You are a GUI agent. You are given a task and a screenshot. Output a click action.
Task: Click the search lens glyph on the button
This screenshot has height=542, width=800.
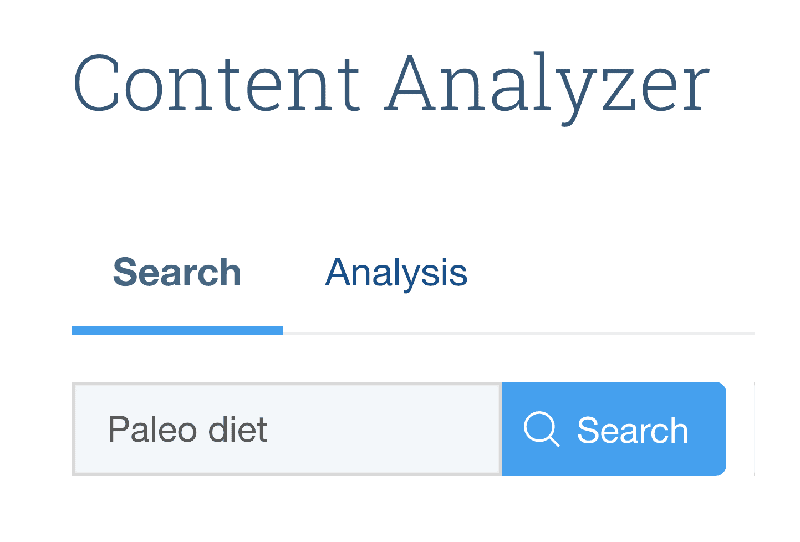[541, 429]
